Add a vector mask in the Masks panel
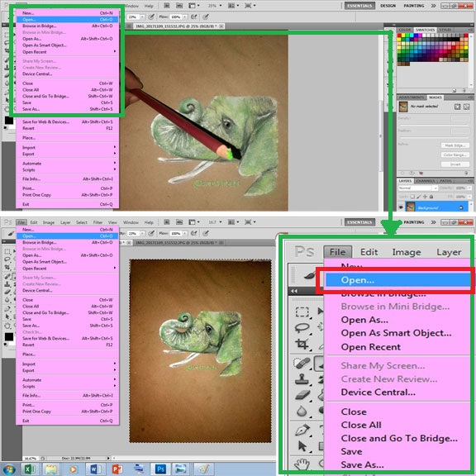 (x=467, y=107)
